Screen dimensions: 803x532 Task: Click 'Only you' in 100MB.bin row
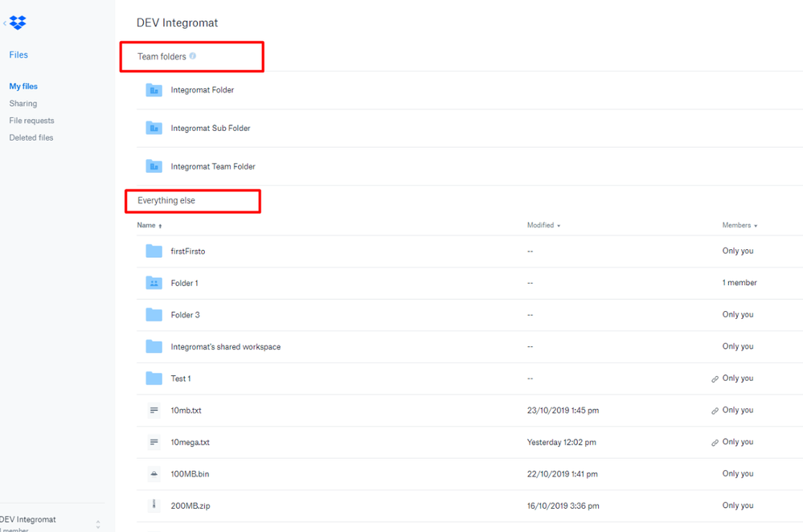(738, 473)
